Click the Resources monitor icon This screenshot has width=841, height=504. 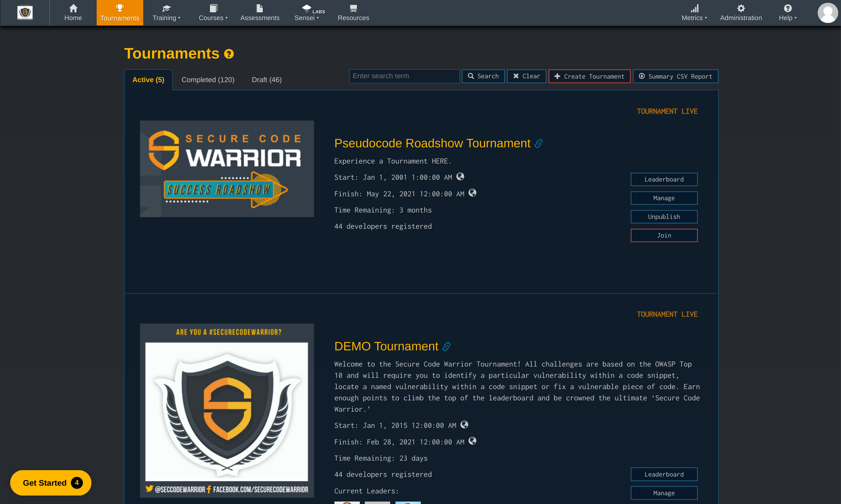coord(353,8)
